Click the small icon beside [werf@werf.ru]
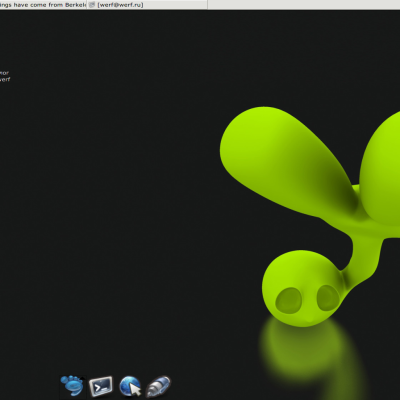Viewport: 400px width, 400px height. (x=92, y=5)
